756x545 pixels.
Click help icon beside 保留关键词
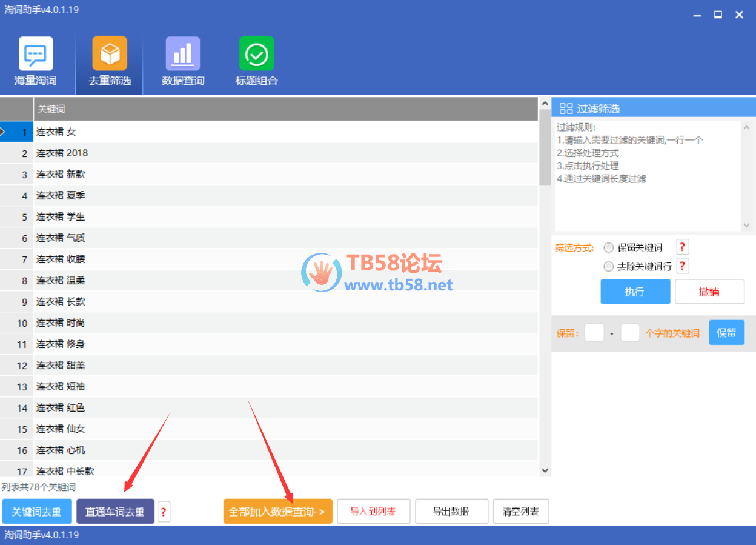[x=683, y=247]
